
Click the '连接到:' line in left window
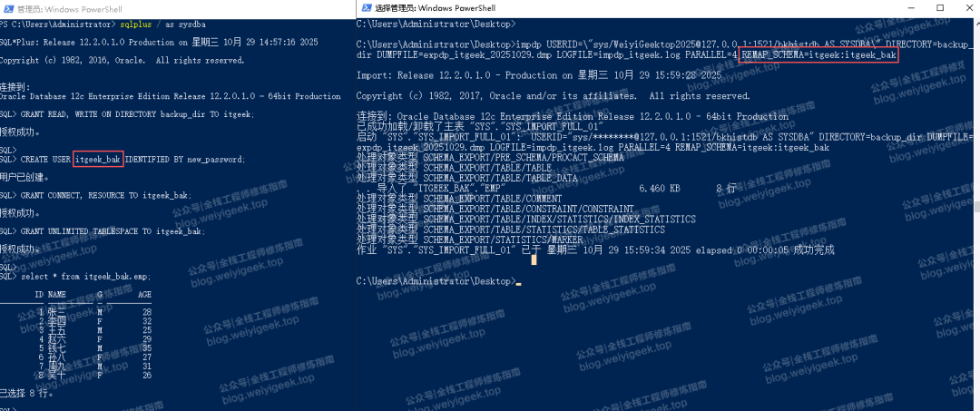15,87
